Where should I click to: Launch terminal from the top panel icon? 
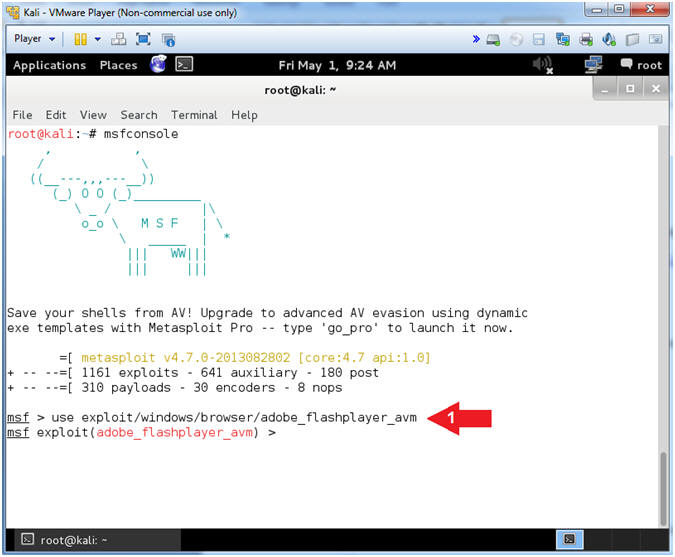(184, 65)
